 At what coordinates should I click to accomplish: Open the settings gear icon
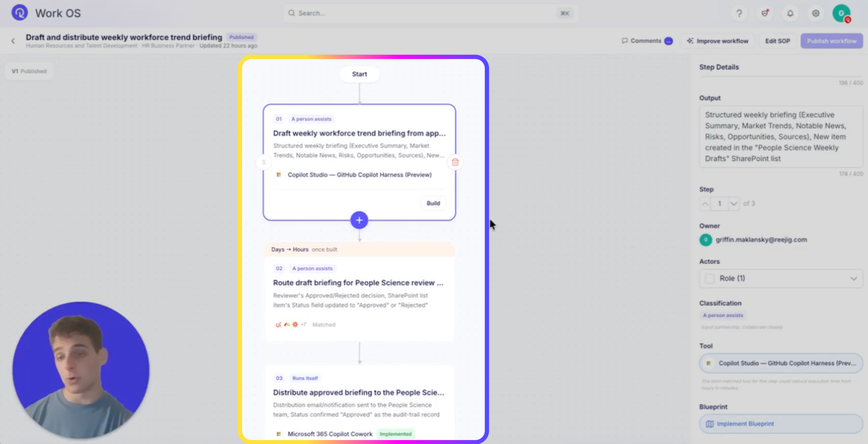[815, 13]
